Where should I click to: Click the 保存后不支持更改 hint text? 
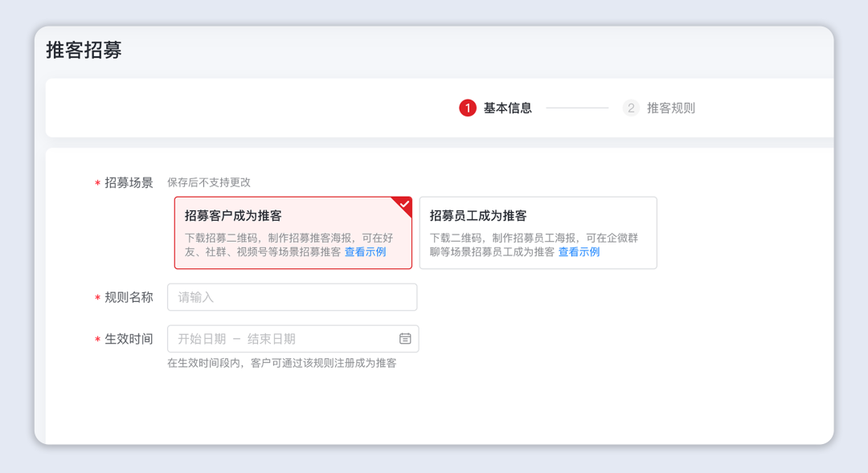pyautogui.click(x=209, y=182)
